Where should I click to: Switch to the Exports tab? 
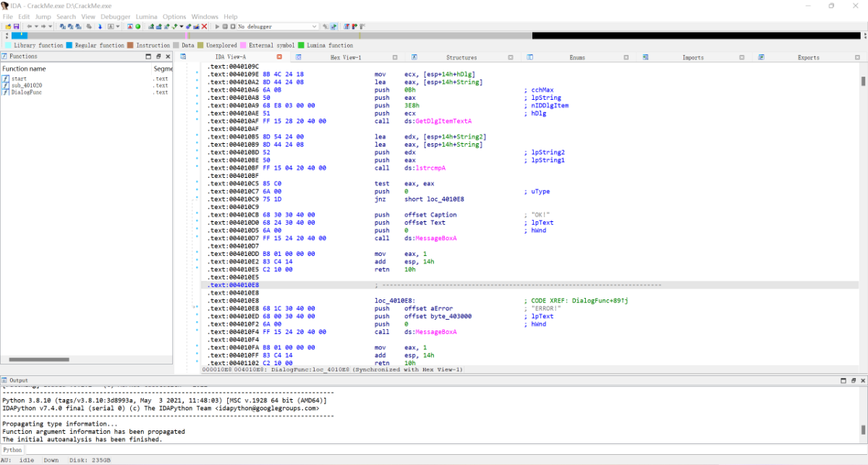[x=809, y=58]
